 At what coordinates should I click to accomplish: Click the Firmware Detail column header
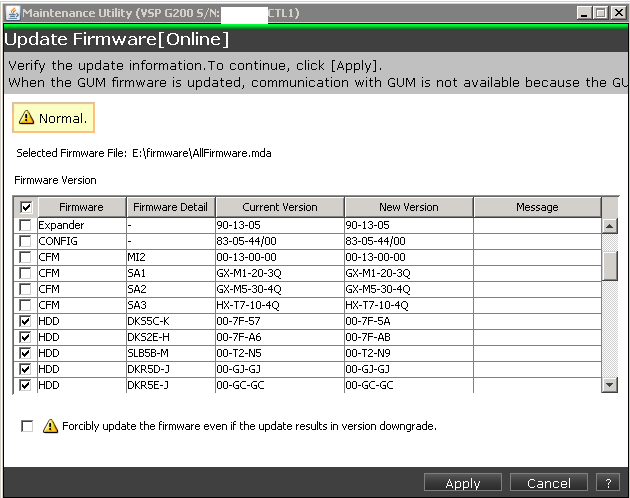(171, 207)
